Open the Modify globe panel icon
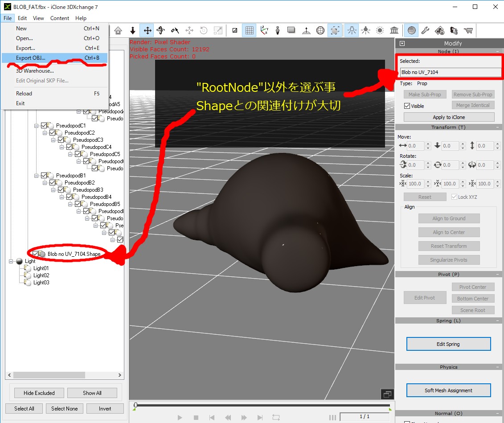Image resolution: width=504 pixels, height=423 pixels. pos(411,31)
